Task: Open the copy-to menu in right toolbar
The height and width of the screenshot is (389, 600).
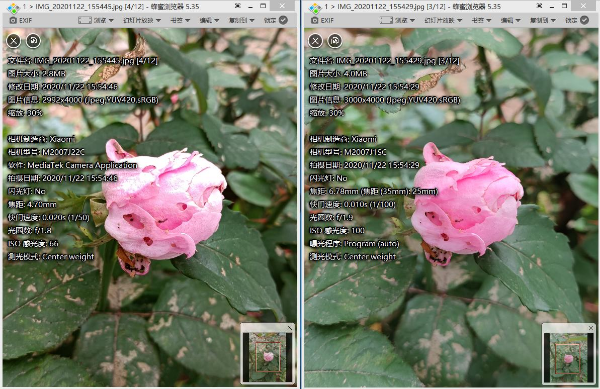Action: (x=543, y=20)
